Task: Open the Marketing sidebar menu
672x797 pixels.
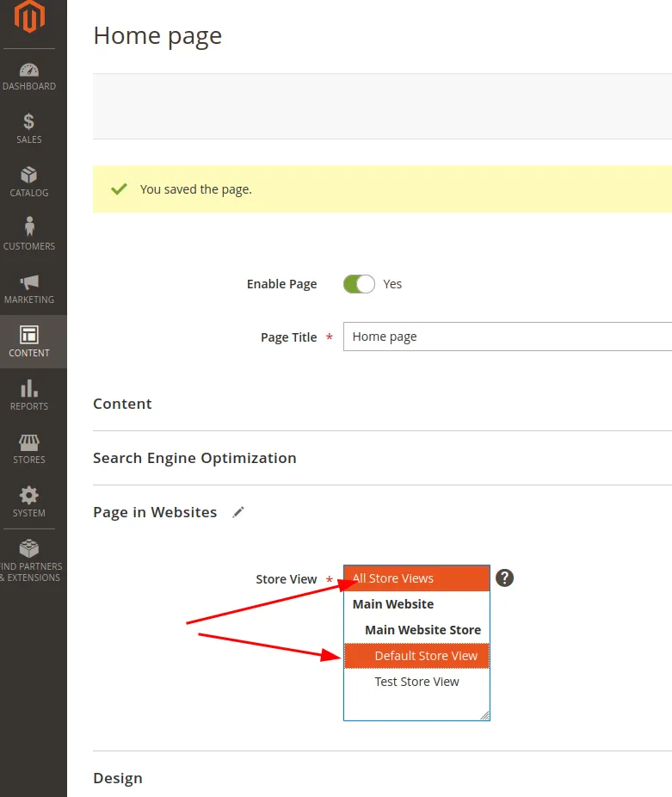Action: pos(29,288)
